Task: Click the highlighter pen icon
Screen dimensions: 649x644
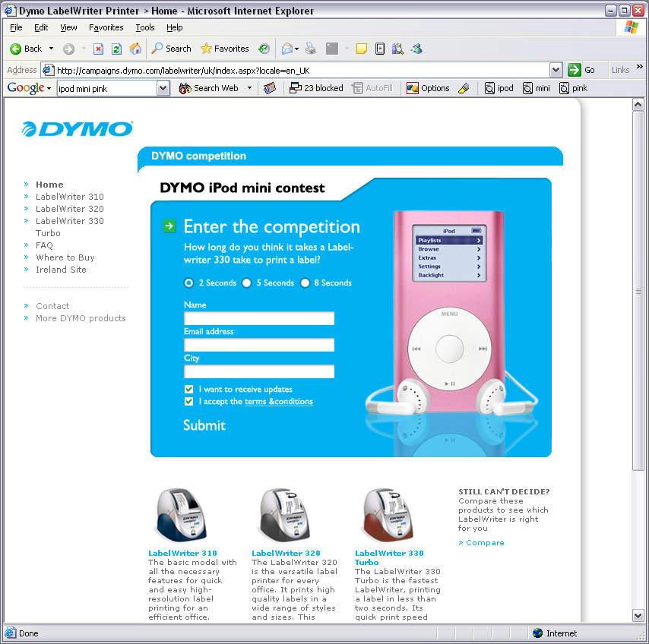Action: (464, 88)
